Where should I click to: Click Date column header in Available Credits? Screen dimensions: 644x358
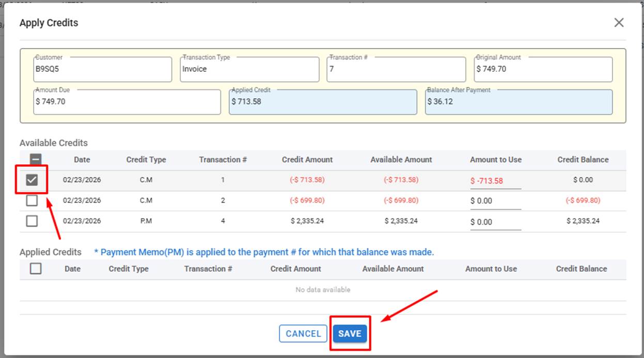click(x=82, y=160)
